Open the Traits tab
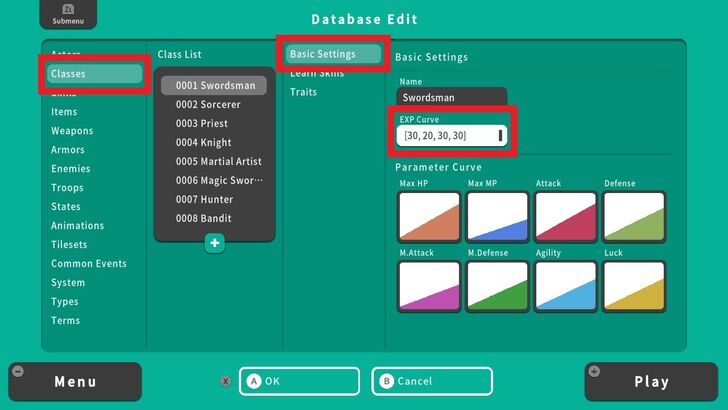Screen dimensions: 728x410 click(303, 92)
